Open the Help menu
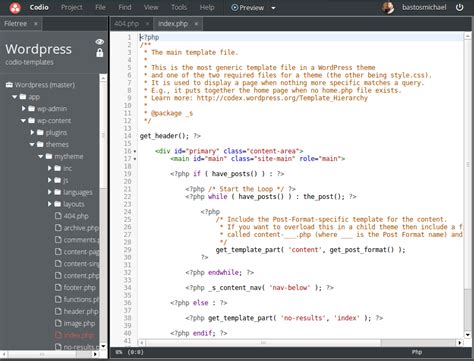This screenshot has height=361, width=474. pyautogui.click(x=207, y=7)
